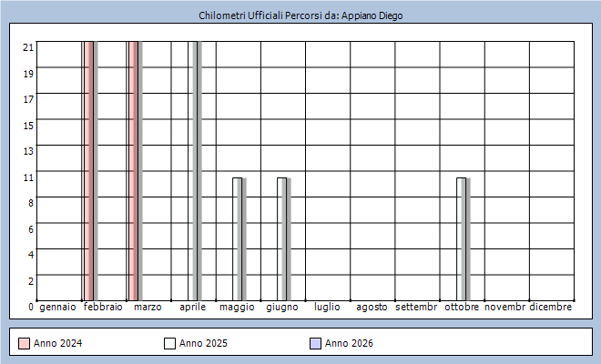The image size is (601, 364).
Task: Click the luglio month axis label
Action: click(x=327, y=308)
